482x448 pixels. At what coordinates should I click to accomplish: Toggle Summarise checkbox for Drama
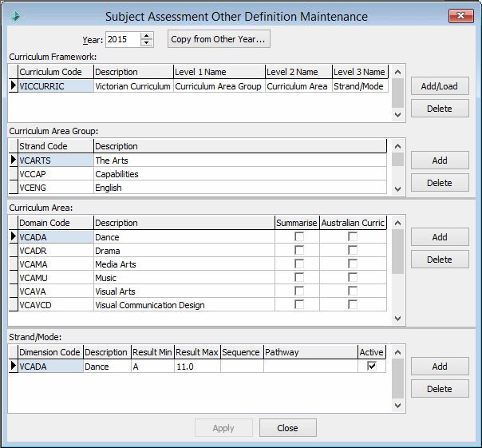pos(298,250)
